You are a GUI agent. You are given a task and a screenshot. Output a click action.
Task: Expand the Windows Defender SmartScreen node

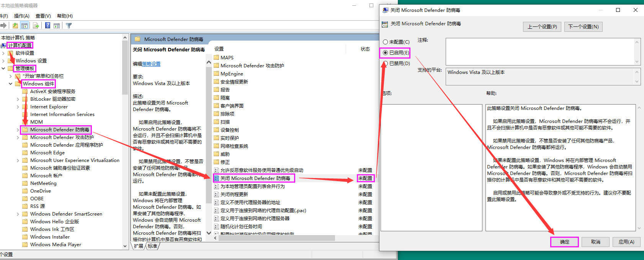[x=18, y=214]
